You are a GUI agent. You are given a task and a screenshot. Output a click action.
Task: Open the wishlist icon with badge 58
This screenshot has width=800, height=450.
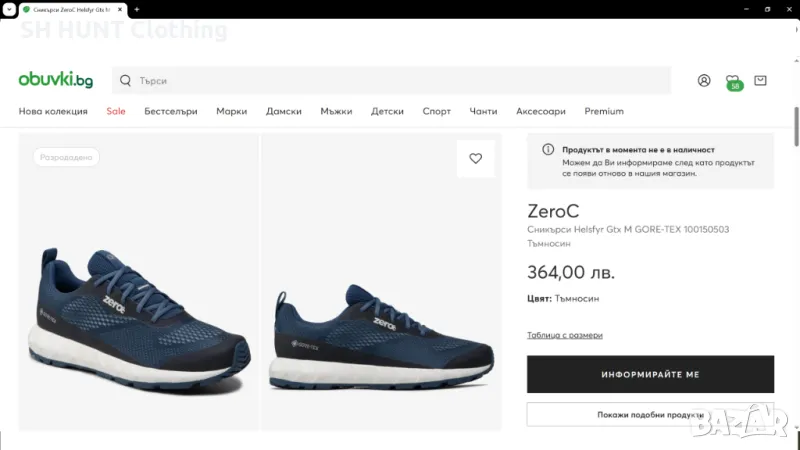pos(732,80)
